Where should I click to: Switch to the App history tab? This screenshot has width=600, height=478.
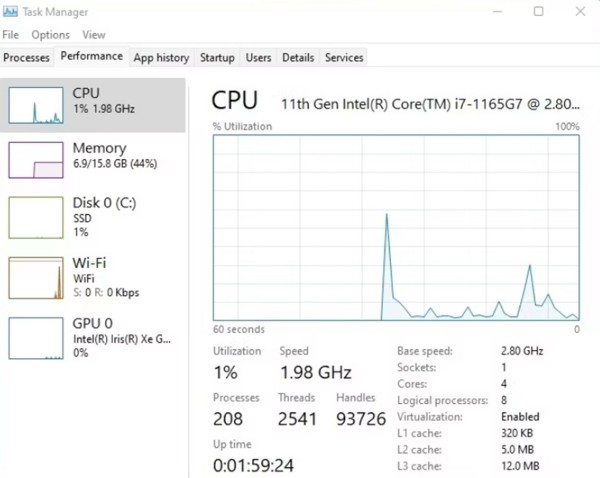tap(162, 58)
